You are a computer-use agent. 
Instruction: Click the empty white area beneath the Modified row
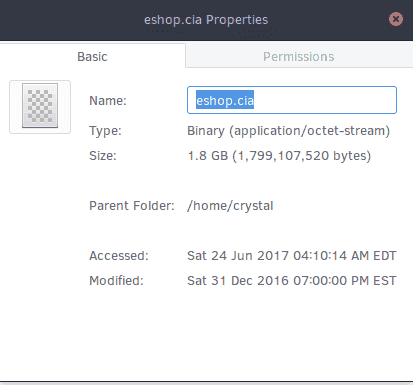click(x=207, y=335)
